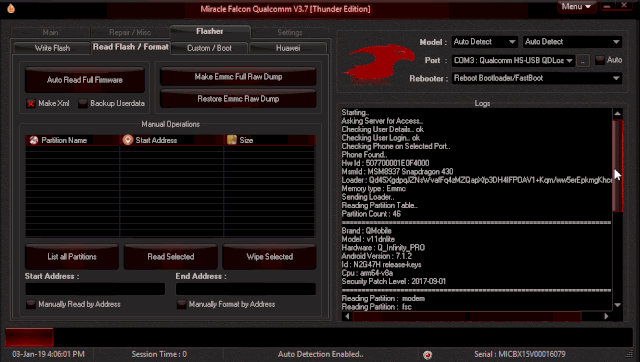Click the Auto Read Full Firmware button
This screenshot has height=362, width=640.
click(85, 80)
